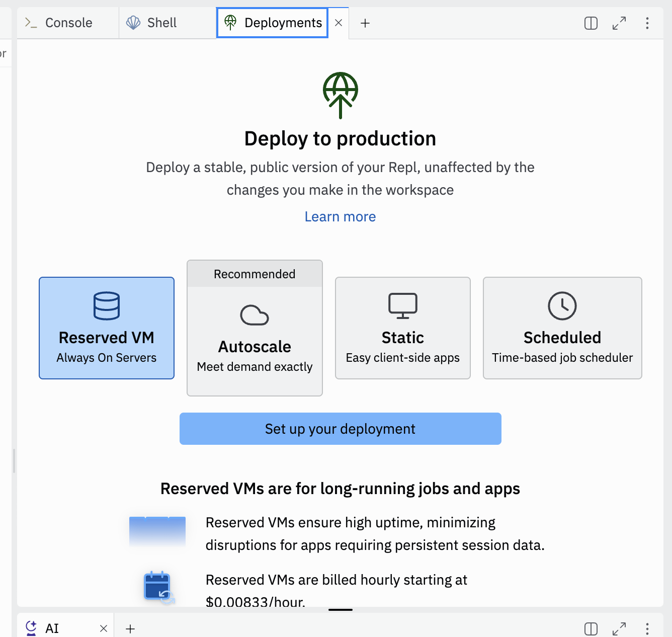Click Set up your deployment button

pos(340,429)
